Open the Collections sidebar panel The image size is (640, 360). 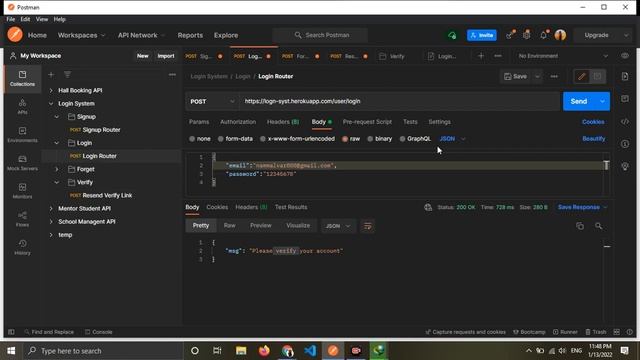pyautogui.click(x=22, y=78)
